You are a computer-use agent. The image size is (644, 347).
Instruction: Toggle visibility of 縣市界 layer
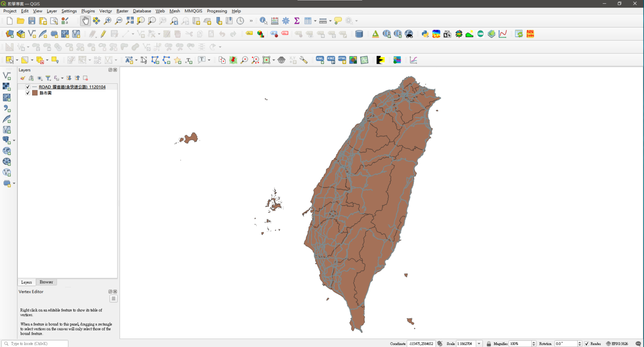[x=28, y=93]
